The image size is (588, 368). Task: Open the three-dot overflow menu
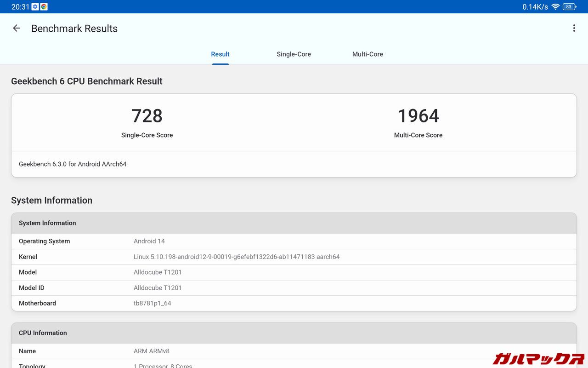pos(574,29)
